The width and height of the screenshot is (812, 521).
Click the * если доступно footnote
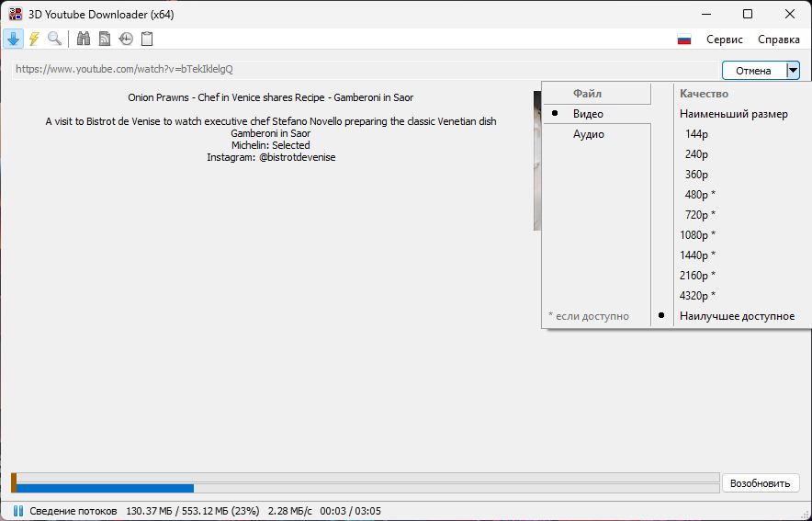tap(588, 316)
